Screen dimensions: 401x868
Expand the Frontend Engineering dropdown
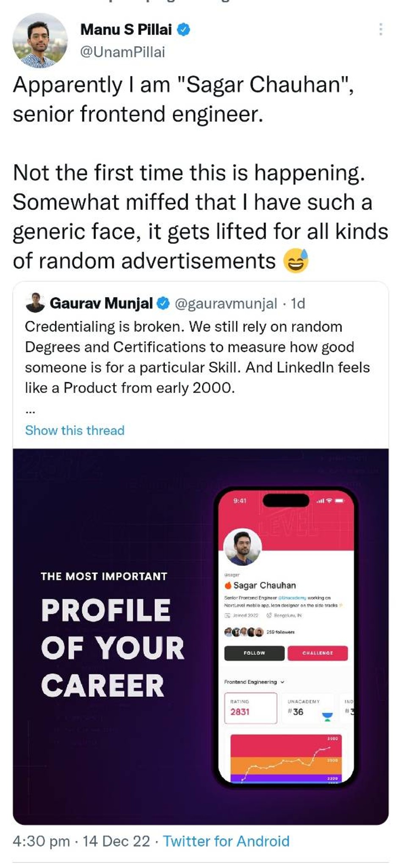(254, 682)
